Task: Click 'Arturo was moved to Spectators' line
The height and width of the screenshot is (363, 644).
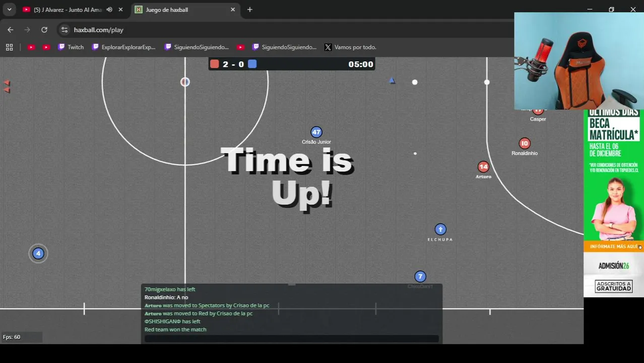Action: 207,306
